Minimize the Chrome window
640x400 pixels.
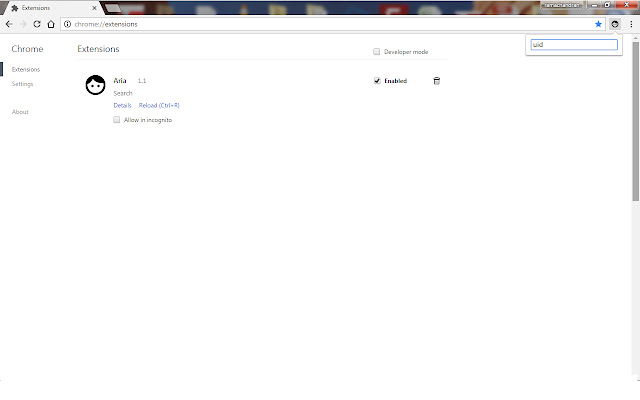point(594,5)
